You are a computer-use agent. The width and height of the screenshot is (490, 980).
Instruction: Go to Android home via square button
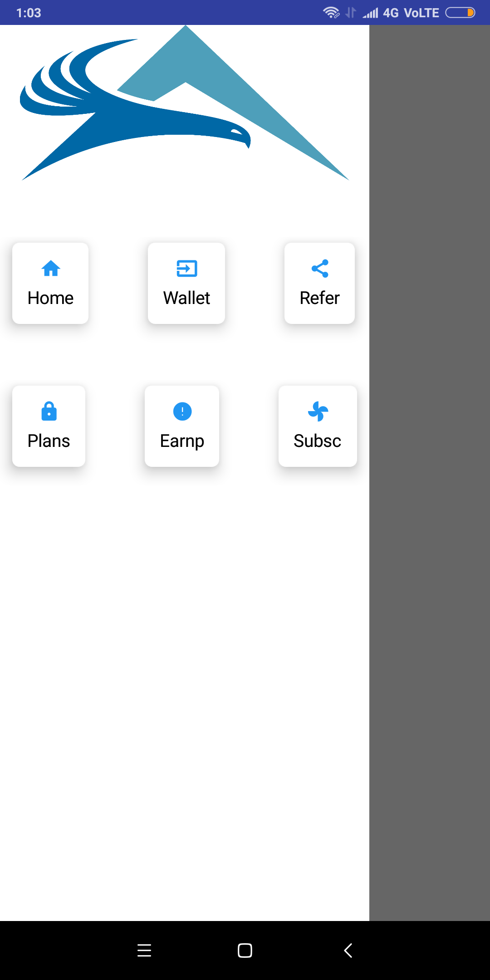click(x=245, y=950)
